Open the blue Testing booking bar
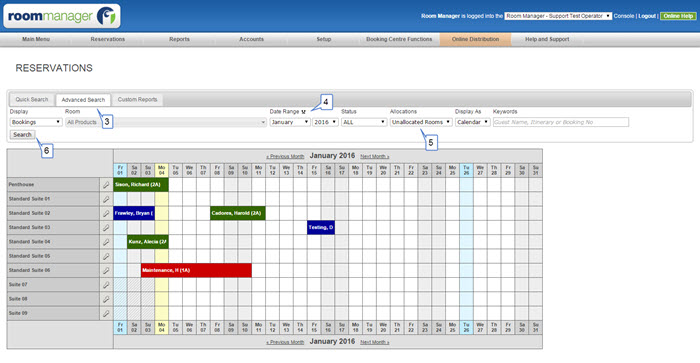This screenshot has width=700, height=363. pos(321,227)
